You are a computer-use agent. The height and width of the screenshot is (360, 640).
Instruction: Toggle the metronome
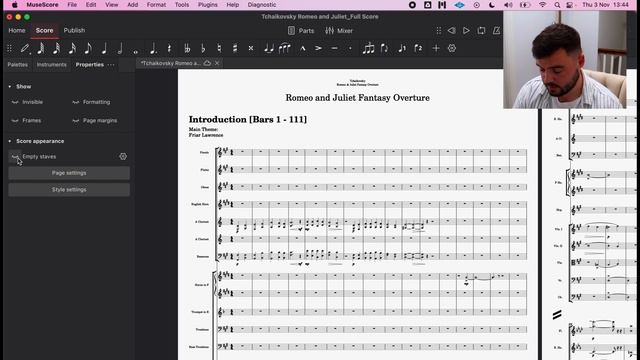496,31
